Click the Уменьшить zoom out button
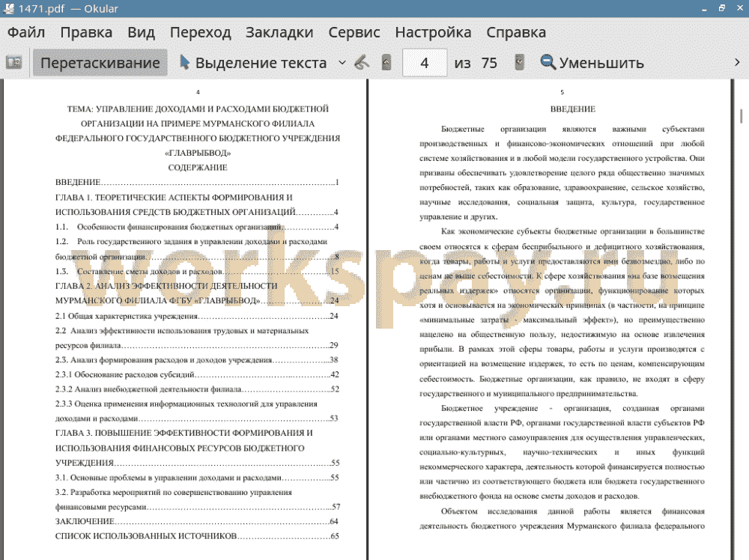The image size is (749, 560). click(592, 63)
